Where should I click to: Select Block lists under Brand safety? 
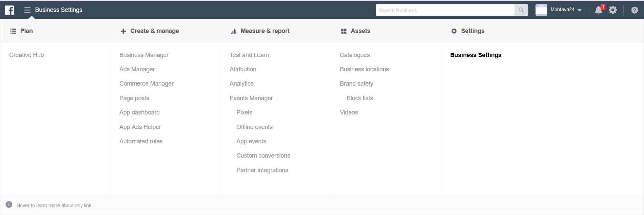[359, 98]
